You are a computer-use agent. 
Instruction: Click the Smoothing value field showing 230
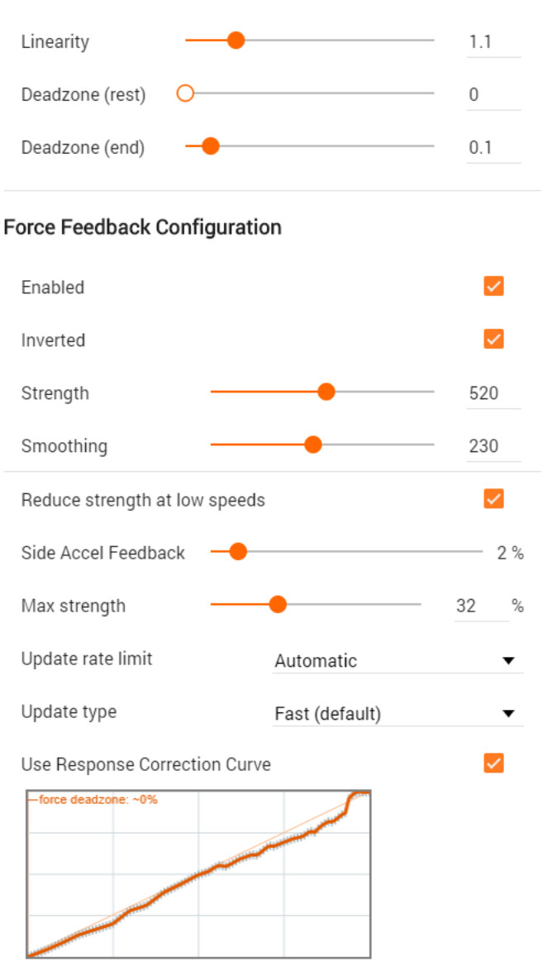(493, 446)
